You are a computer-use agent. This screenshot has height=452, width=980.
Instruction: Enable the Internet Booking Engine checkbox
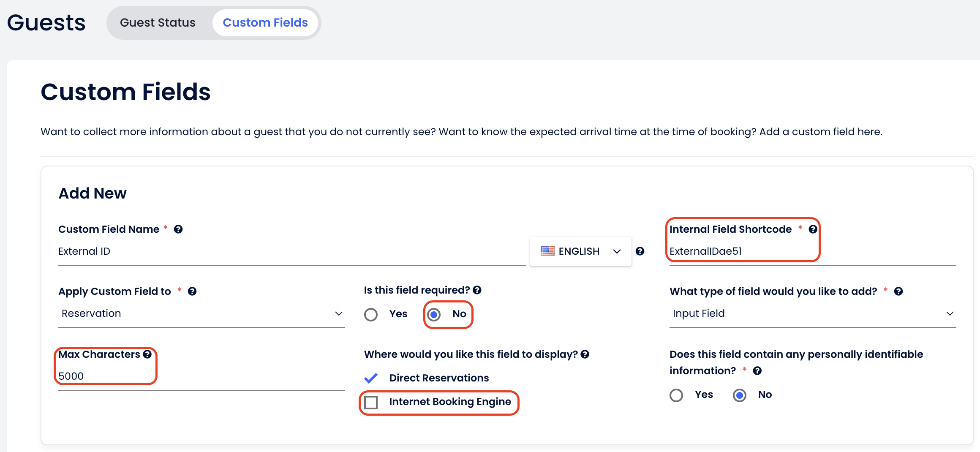pyautogui.click(x=372, y=403)
